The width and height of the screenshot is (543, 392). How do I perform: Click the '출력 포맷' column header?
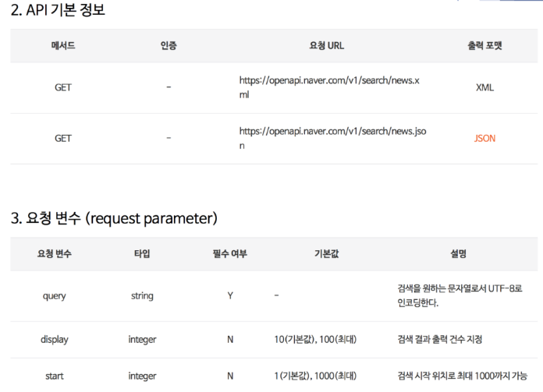click(484, 46)
